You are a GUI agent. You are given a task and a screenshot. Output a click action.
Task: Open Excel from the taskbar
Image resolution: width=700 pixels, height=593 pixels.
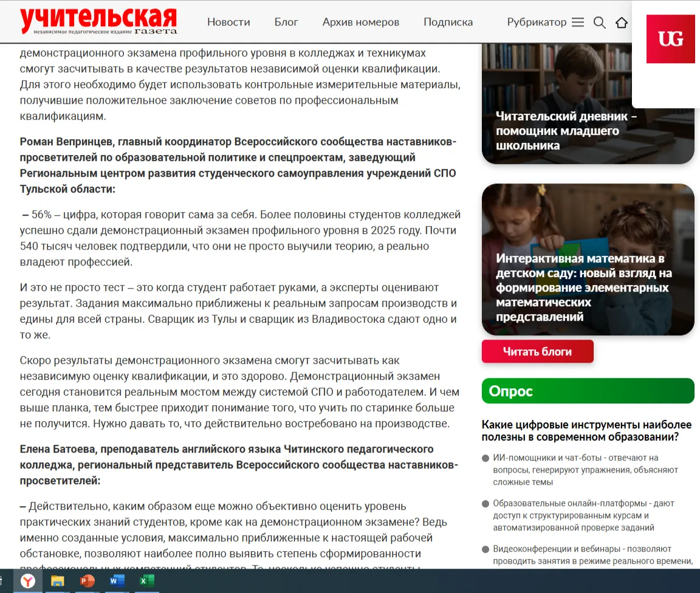pyautogui.click(x=146, y=581)
